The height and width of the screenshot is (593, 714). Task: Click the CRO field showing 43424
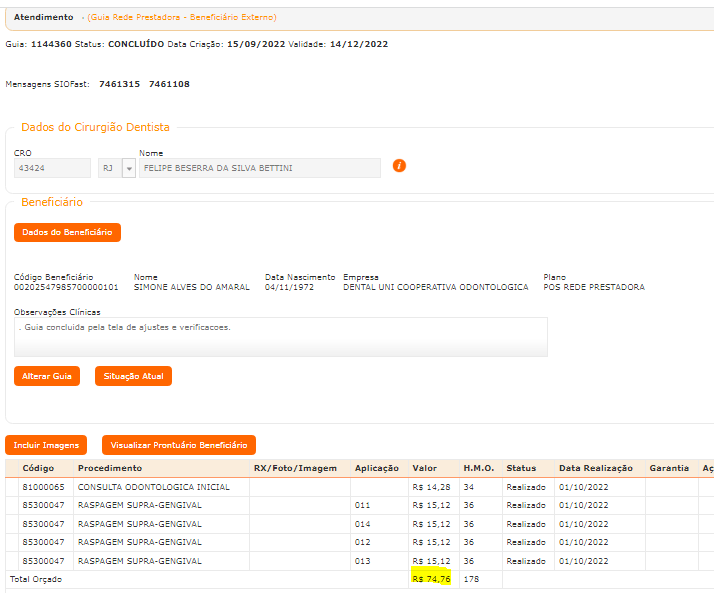pyautogui.click(x=52, y=168)
